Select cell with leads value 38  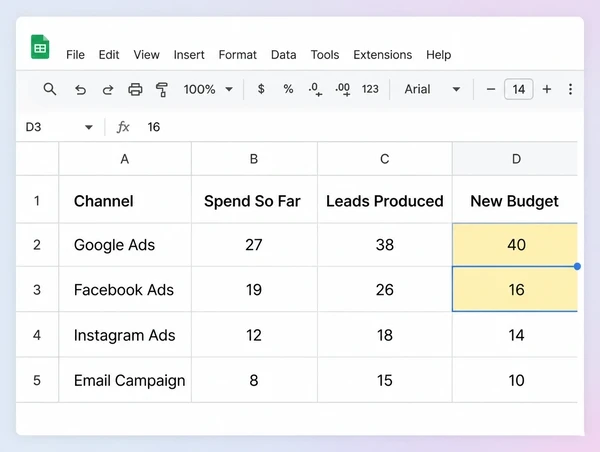point(385,245)
